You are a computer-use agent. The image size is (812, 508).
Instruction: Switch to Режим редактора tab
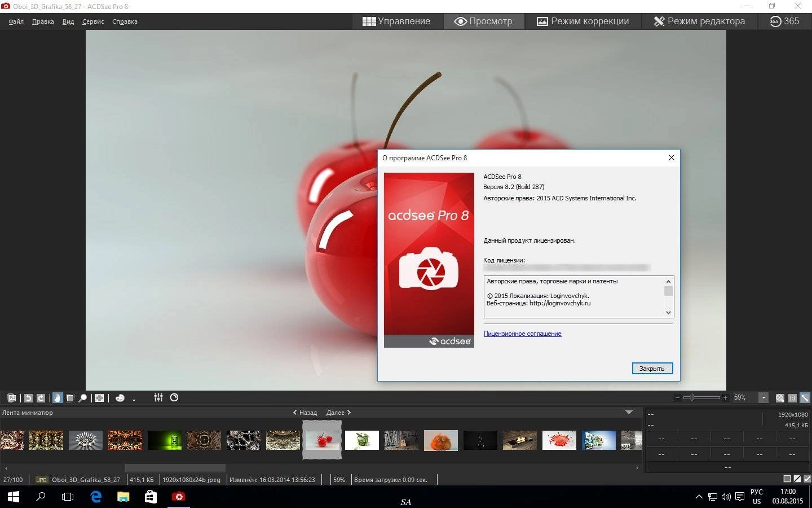click(699, 21)
